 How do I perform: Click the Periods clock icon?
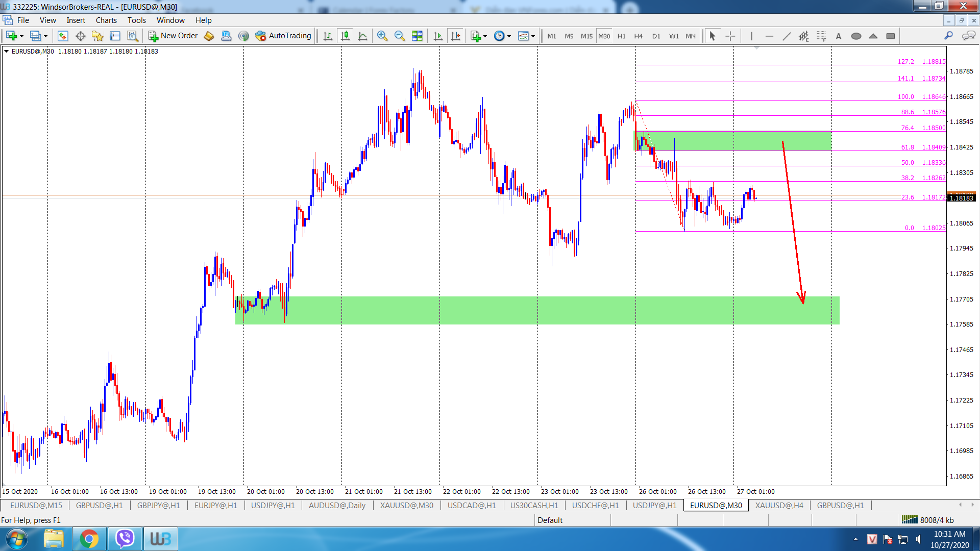pos(499,36)
